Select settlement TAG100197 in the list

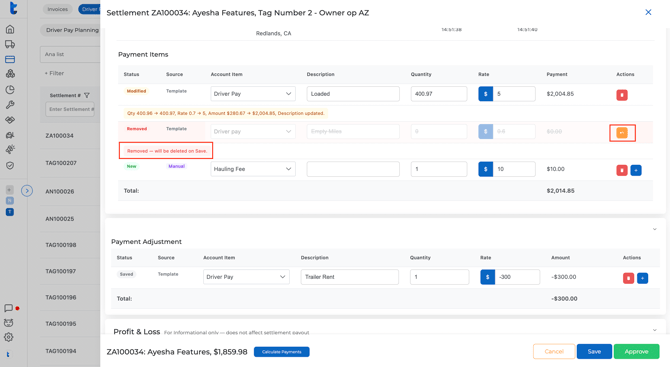pyautogui.click(x=61, y=271)
